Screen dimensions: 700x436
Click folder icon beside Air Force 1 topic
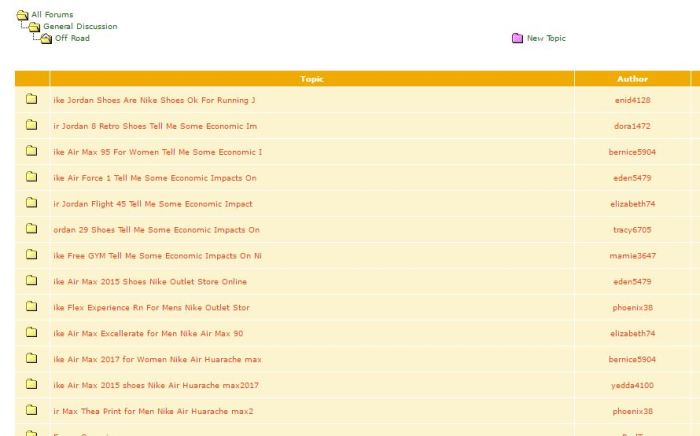[x=31, y=178]
